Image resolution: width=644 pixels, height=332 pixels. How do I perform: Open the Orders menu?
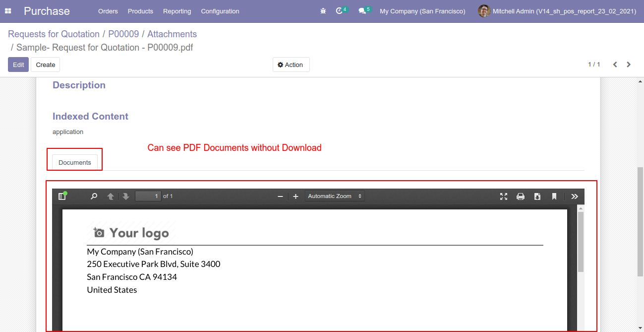(108, 11)
